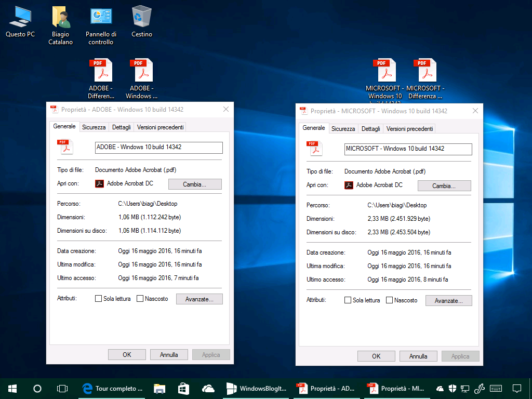The width and height of the screenshot is (532, 399).
Task: Click disk size 2,33 MB (2.453.504 byte)
Action: 399,232
